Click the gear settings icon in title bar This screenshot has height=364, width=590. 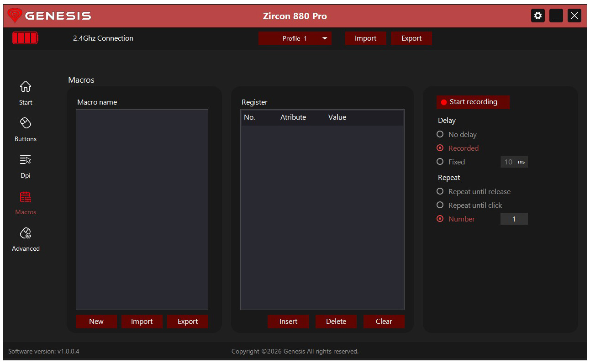coord(538,16)
